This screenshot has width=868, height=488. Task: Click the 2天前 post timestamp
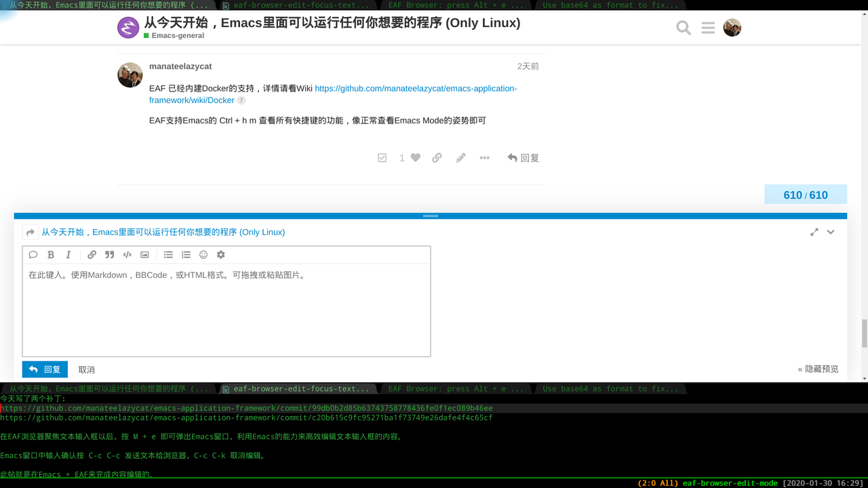[x=528, y=66]
